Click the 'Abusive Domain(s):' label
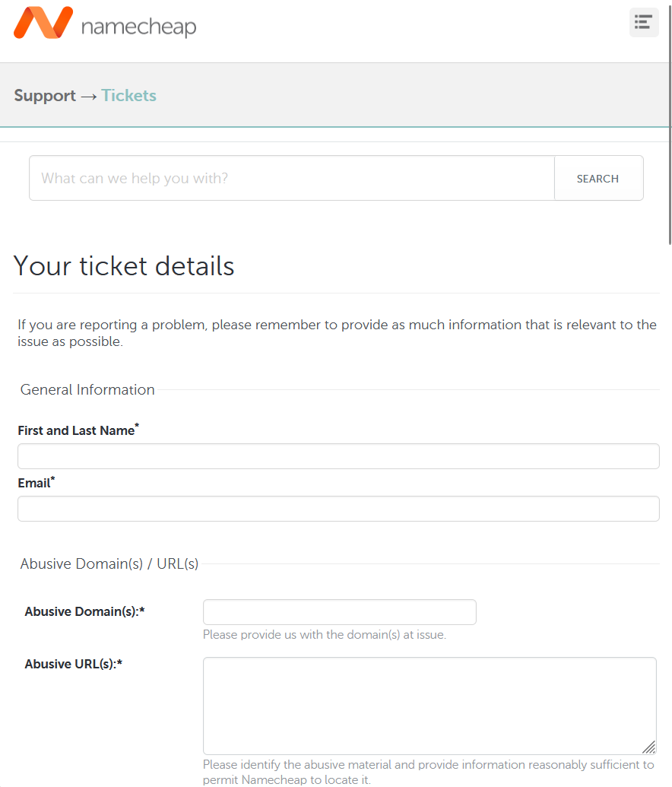The height and width of the screenshot is (787, 672). click(x=84, y=611)
